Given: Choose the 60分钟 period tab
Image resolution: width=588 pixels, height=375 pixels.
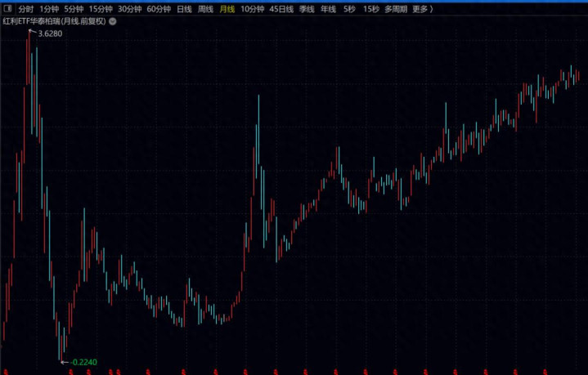Looking at the screenshot, I should (x=159, y=9).
